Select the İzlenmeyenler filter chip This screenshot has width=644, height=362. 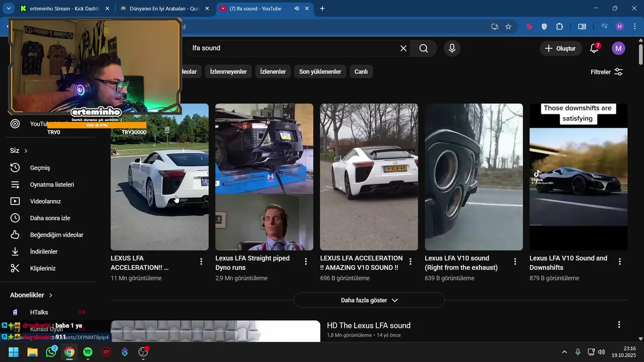coord(228,71)
